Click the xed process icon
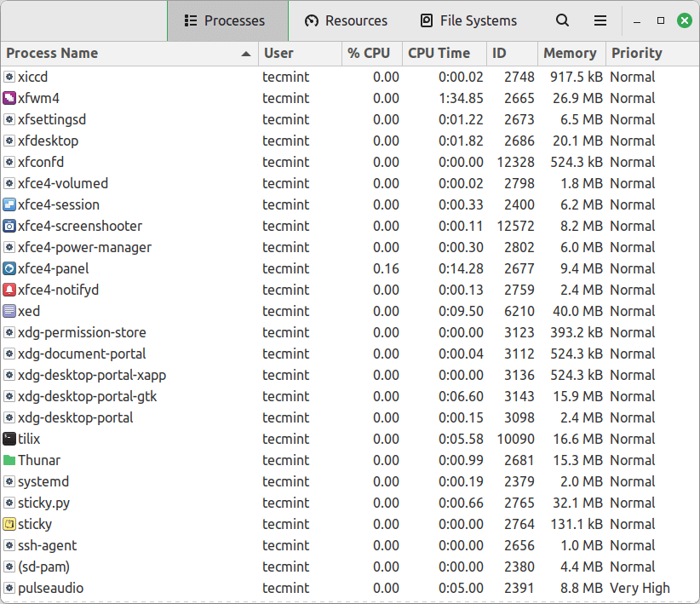This screenshot has width=700, height=604. pos(9,311)
